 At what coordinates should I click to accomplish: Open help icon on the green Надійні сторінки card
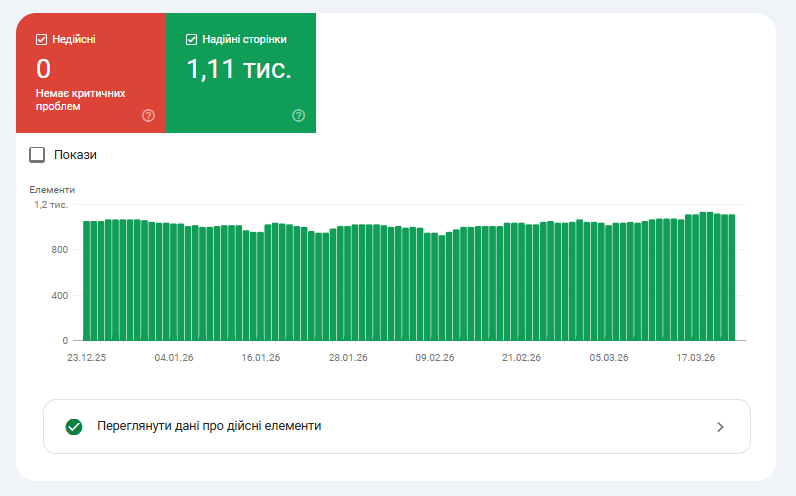298,116
